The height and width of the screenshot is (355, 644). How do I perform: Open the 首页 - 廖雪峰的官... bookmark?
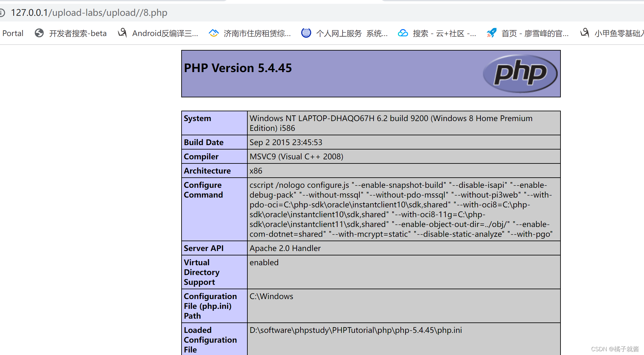pos(535,33)
